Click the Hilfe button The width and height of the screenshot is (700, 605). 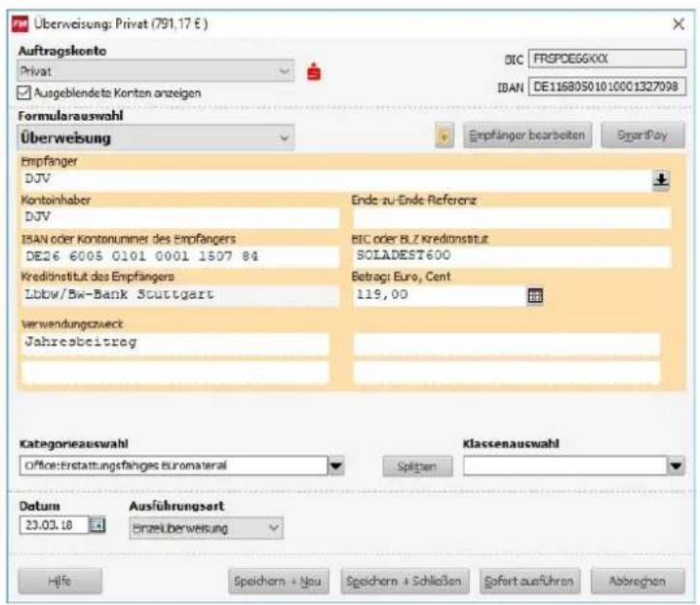59,581
